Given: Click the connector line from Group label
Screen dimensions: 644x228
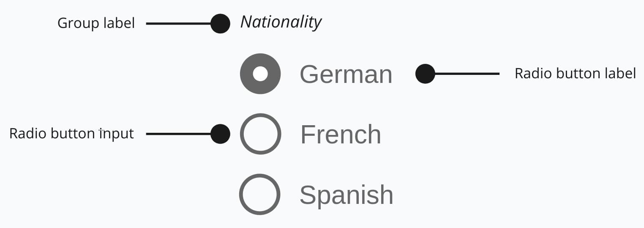Looking at the screenshot, I should click(x=177, y=24).
